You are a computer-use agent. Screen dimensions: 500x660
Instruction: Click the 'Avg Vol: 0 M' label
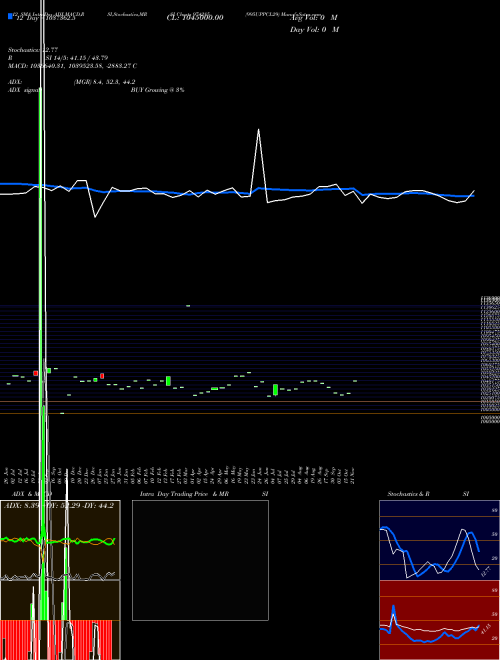click(x=314, y=18)
